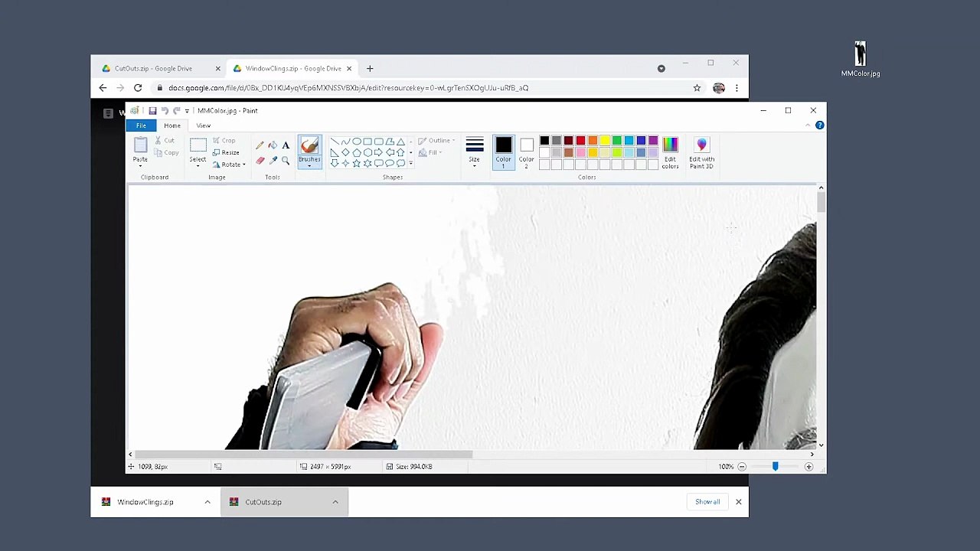The height and width of the screenshot is (551, 980).
Task: Pick the Fill with color bucket tool
Action: 273,145
